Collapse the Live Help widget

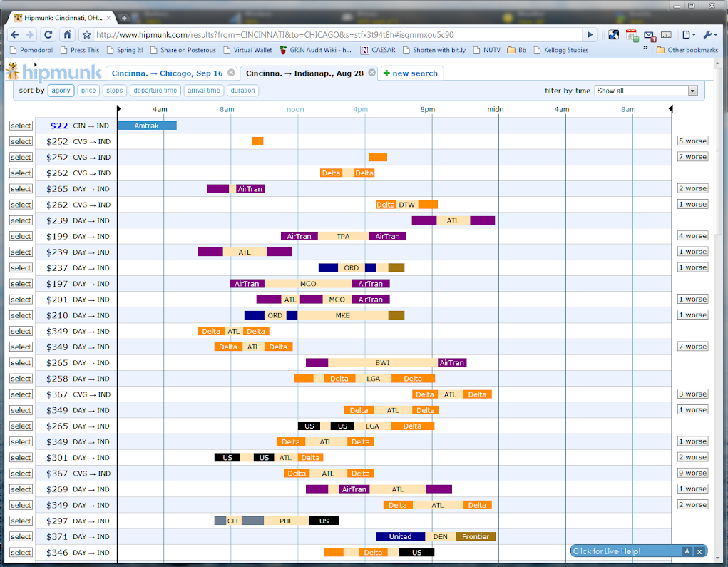(687, 551)
